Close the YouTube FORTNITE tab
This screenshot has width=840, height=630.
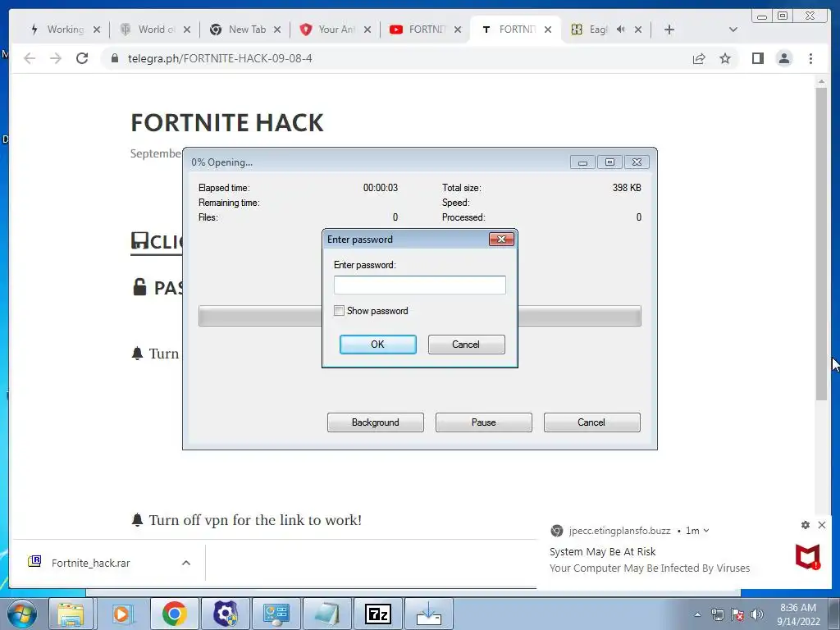(458, 30)
